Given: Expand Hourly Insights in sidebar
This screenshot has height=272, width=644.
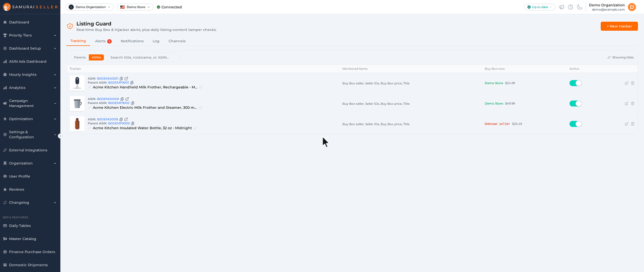Looking at the screenshot, I should point(30,75).
